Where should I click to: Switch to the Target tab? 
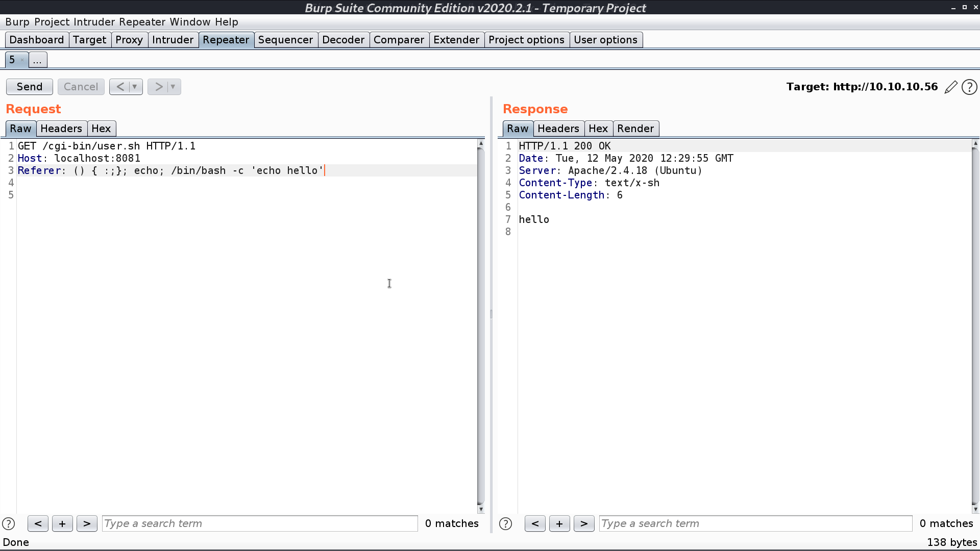(89, 40)
